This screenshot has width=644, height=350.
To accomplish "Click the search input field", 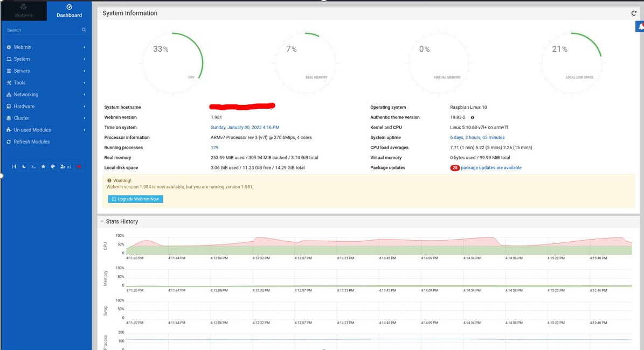I will [38, 30].
